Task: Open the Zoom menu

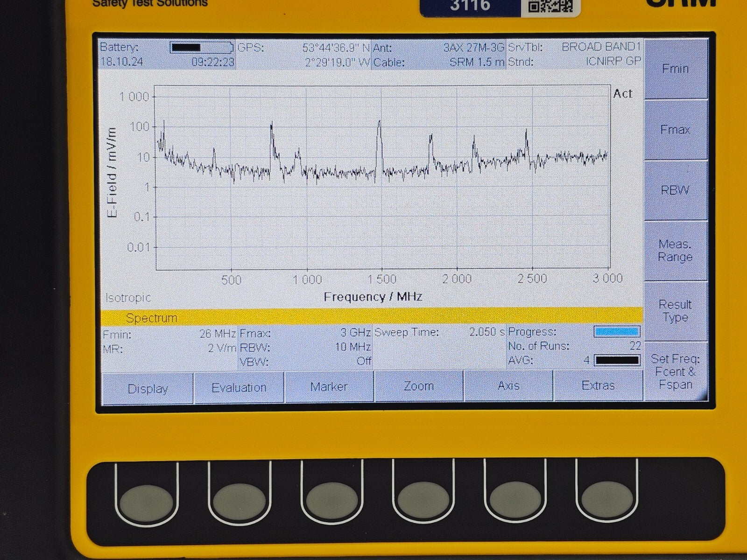Action: pos(418,386)
